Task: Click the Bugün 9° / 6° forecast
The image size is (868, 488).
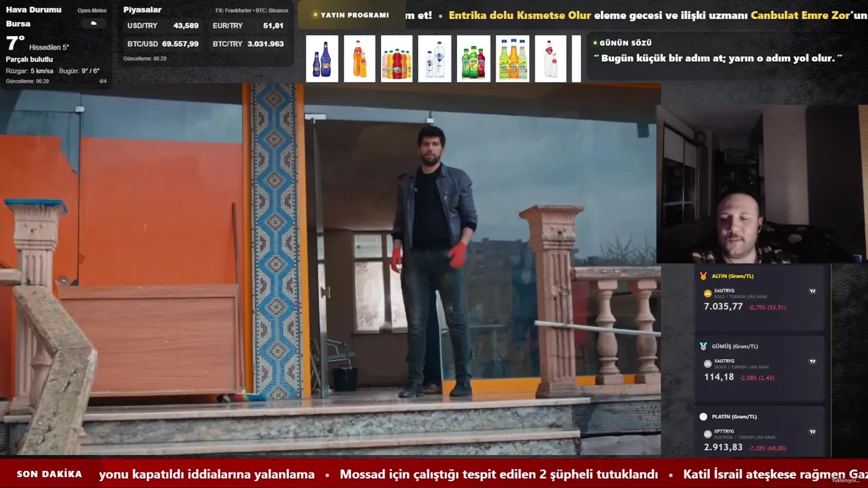Action: click(x=79, y=71)
